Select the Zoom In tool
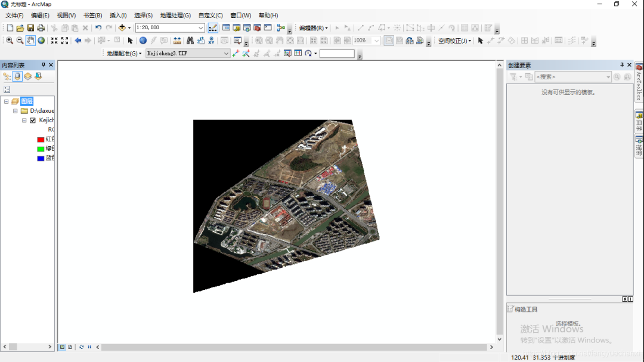The height and width of the screenshot is (362, 644). (10, 41)
